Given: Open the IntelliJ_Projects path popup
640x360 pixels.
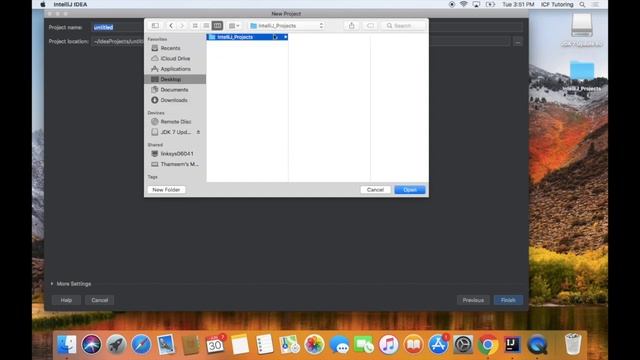Looking at the screenshot, I should click(287, 26).
